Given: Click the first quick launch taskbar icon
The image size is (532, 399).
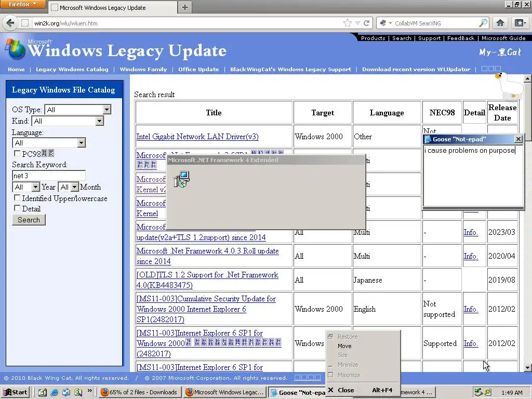Looking at the screenshot, I should [x=43, y=392].
